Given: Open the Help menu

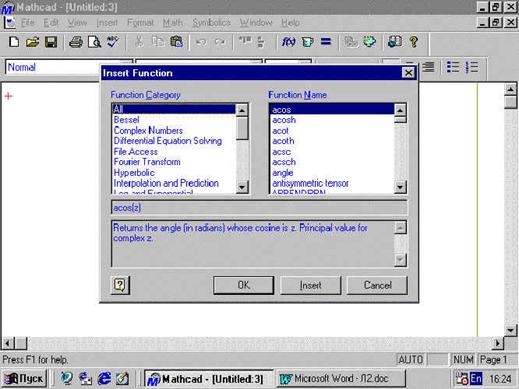Looking at the screenshot, I should tap(290, 23).
